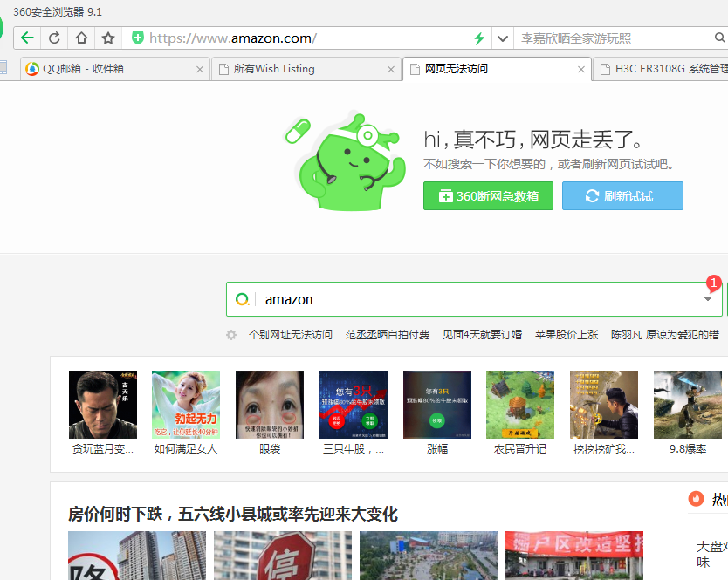The height and width of the screenshot is (580, 728).
Task: Open the 见面4天就要订婚 link
Action: click(482, 335)
